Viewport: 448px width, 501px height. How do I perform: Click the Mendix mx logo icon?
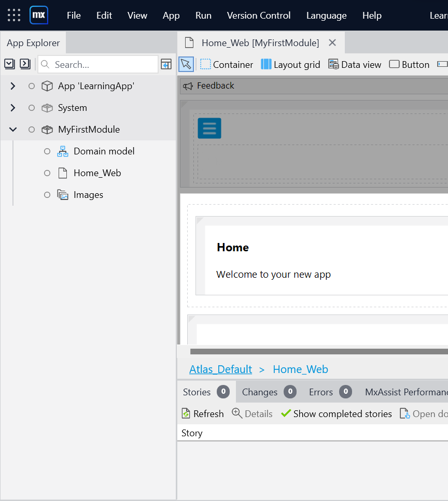click(x=39, y=15)
